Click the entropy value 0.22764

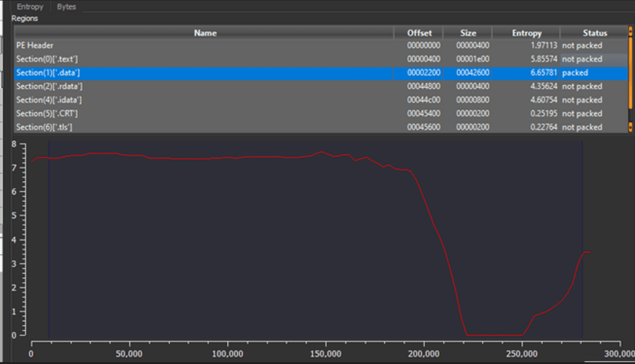[544, 127]
